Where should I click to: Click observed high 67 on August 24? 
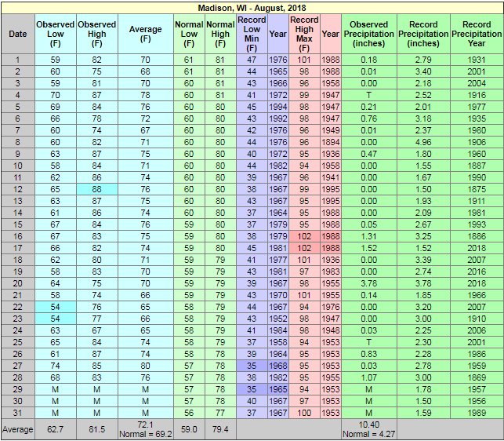pyautogui.click(x=96, y=330)
